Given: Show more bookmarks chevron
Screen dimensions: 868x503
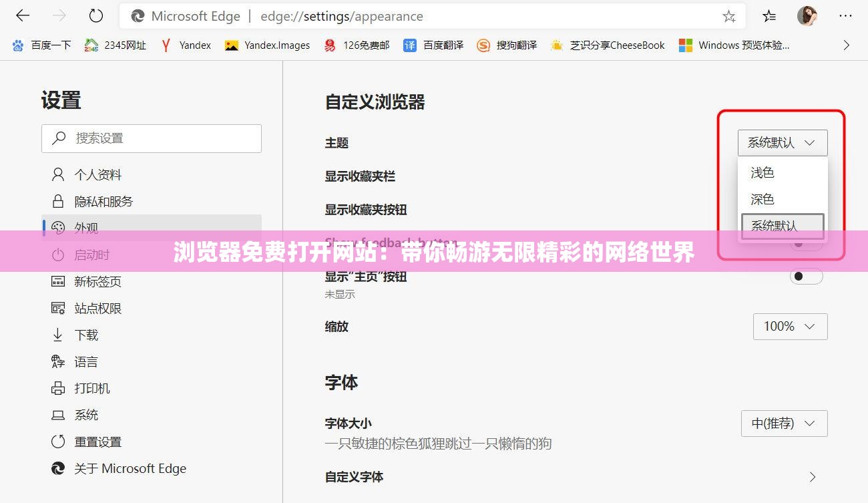Looking at the screenshot, I should click(x=846, y=45).
